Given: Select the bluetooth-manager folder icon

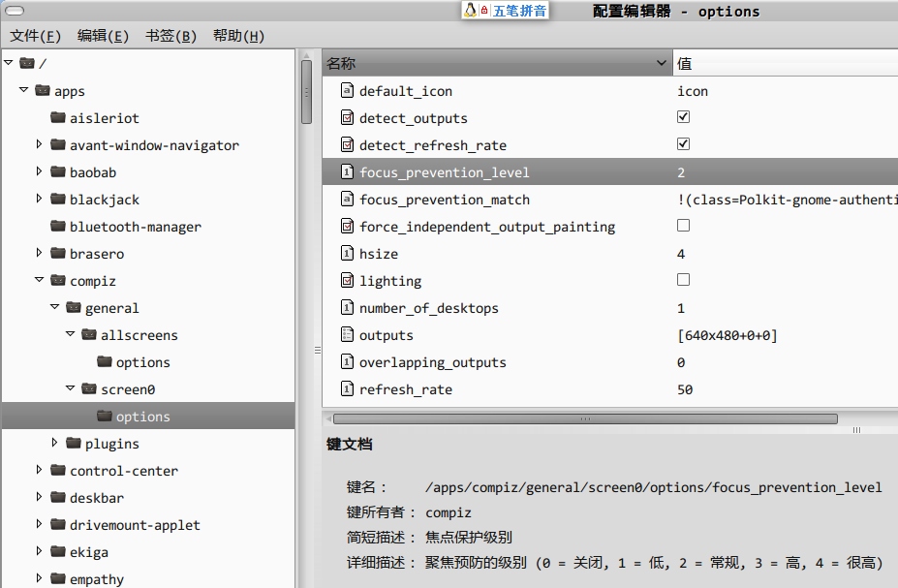Looking at the screenshot, I should tap(58, 226).
